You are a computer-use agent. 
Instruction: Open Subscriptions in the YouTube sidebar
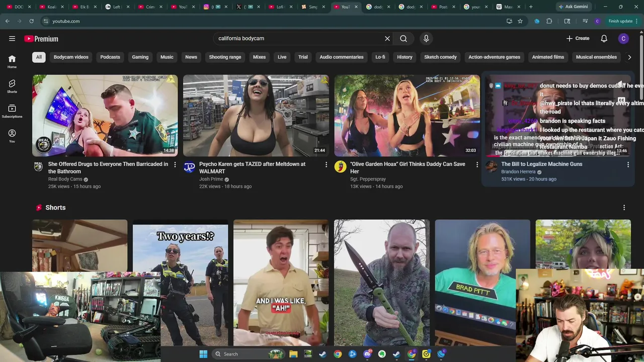(12, 111)
